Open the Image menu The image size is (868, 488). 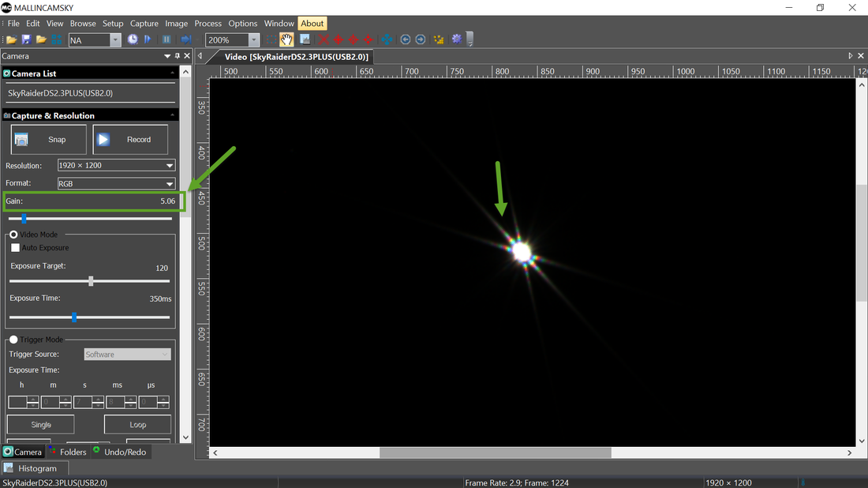click(176, 23)
